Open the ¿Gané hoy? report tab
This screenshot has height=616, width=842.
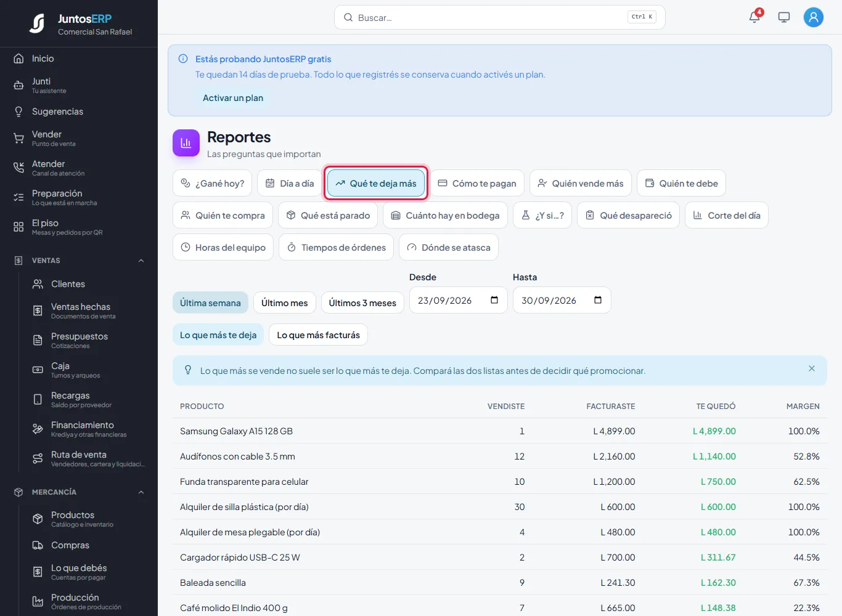(x=212, y=183)
